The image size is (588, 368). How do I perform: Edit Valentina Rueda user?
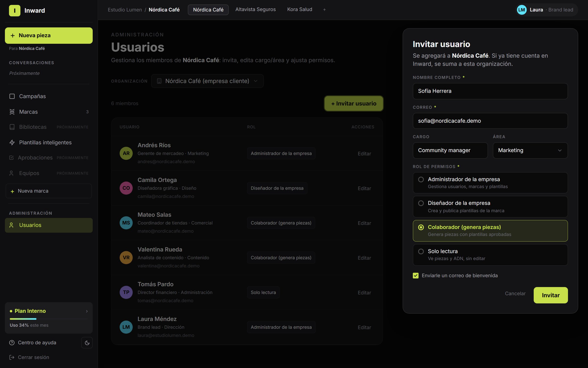(364, 258)
